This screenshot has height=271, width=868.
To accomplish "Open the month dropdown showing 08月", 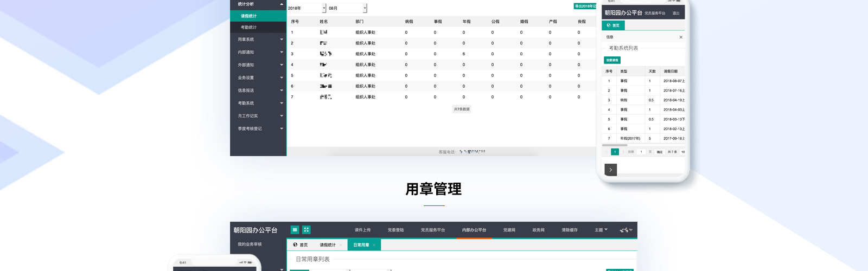I will (365, 8).
